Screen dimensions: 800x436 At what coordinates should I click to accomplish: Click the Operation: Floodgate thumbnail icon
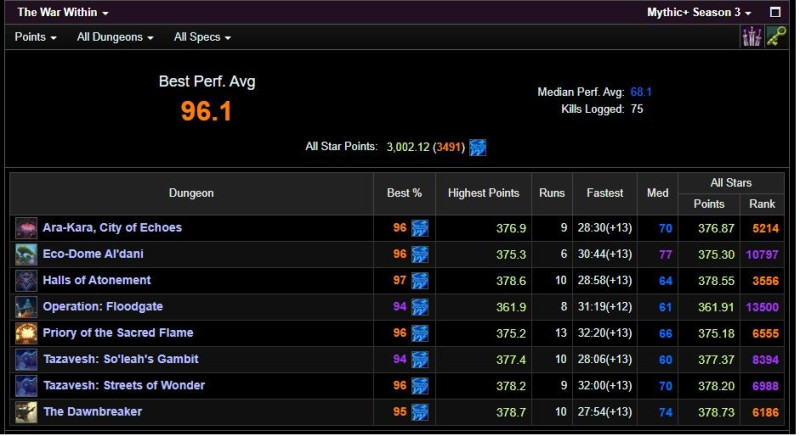(x=26, y=307)
